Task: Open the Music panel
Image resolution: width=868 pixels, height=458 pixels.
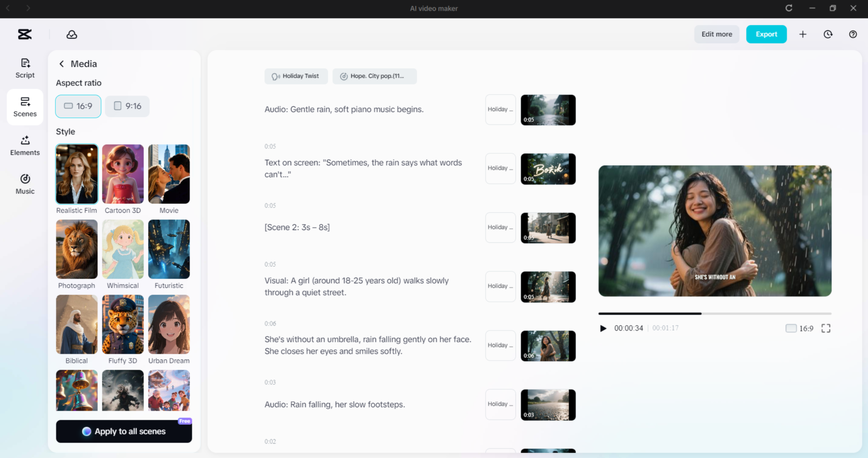Action: click(x=24, y=184)
